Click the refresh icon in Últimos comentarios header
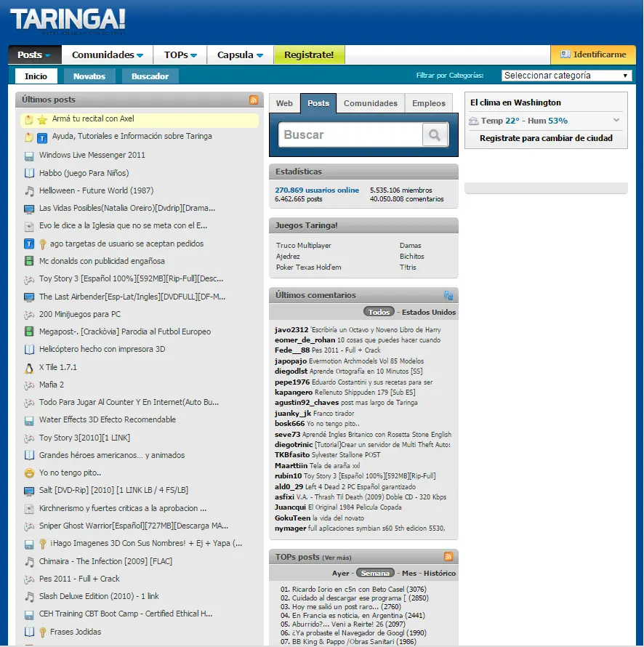Screen dimensions: 644x647 coord(448,295)
